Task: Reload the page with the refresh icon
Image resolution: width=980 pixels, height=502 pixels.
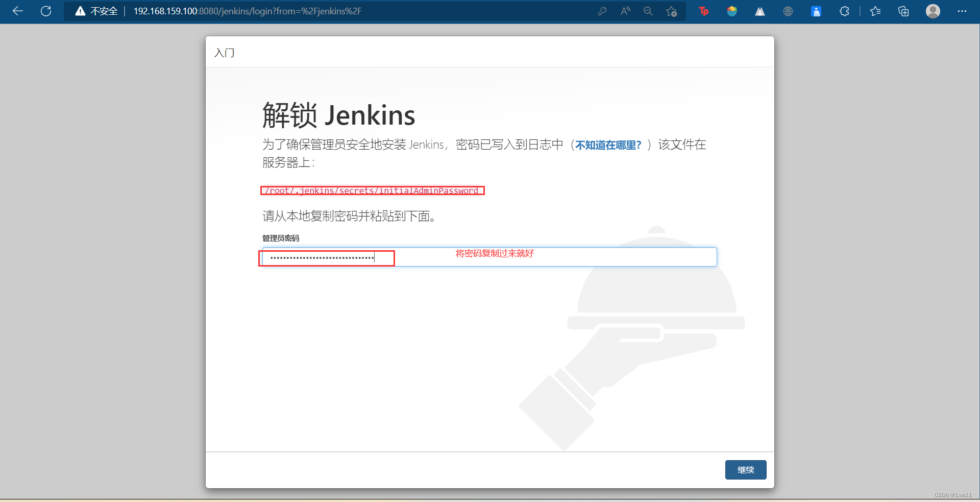Action: [x=46, y=11]
